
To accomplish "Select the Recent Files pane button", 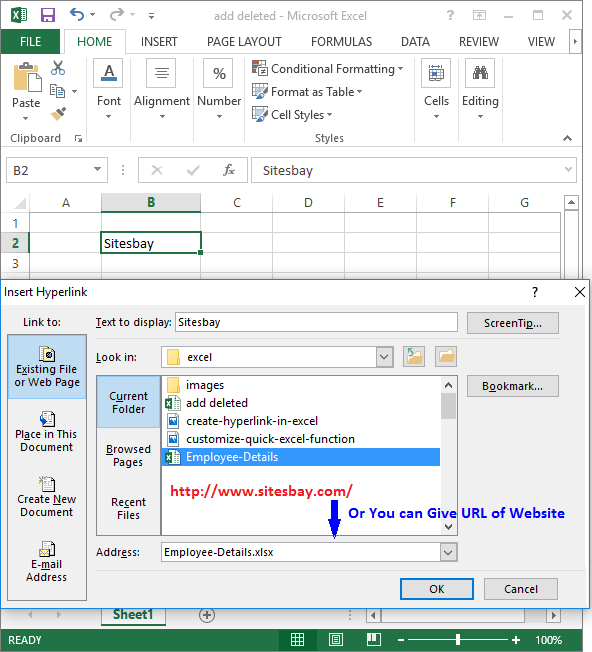I will 128,508.
